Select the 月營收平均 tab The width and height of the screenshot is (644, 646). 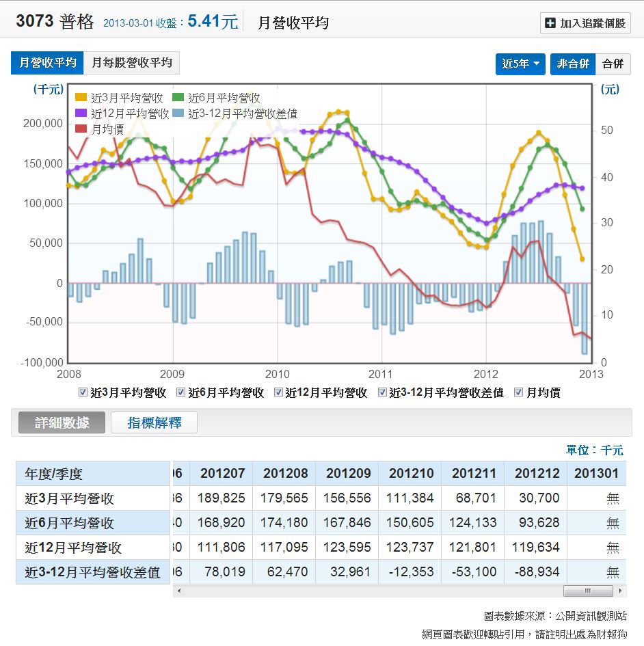click(x=47, y=63)
